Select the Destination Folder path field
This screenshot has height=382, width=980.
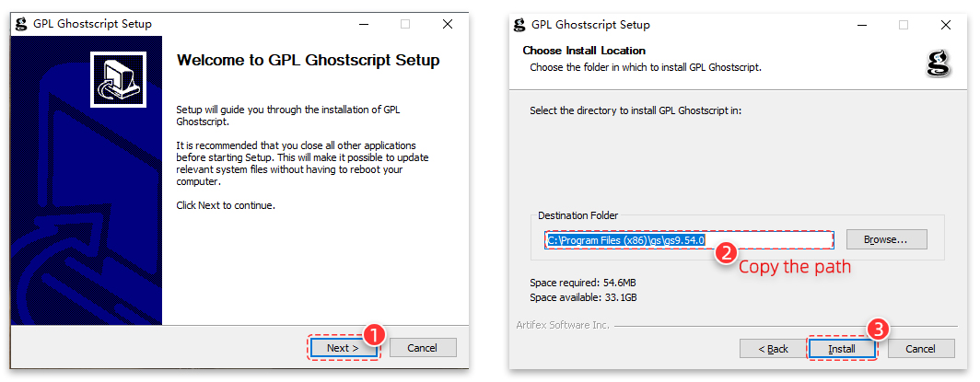point(689,239)
